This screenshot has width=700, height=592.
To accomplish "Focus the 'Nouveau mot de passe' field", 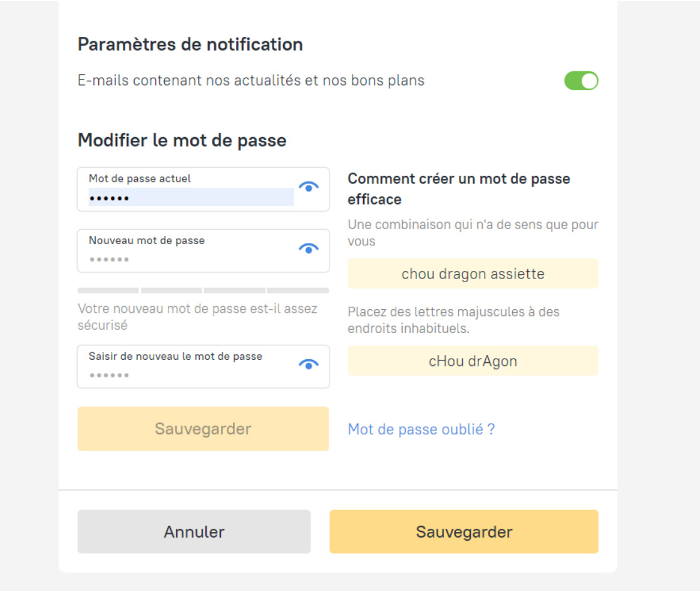I will [191, 258].
